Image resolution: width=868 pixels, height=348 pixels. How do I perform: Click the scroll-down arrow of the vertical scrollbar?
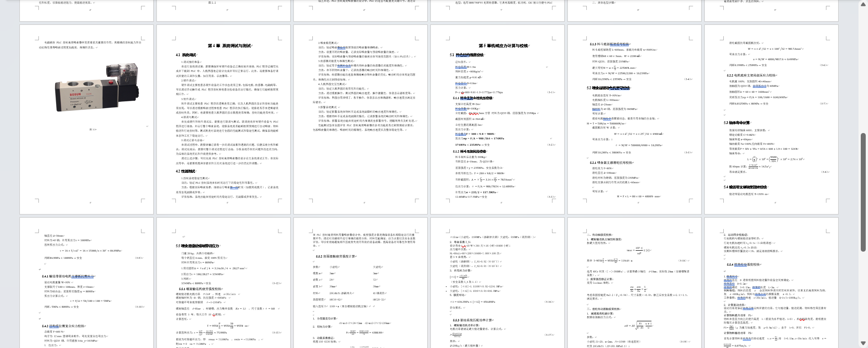pyautogui.click(x=863, y=343)
